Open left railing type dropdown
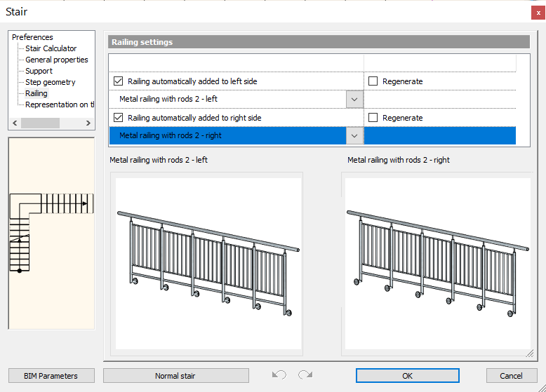The image size is (546, 392). point(354,100)
